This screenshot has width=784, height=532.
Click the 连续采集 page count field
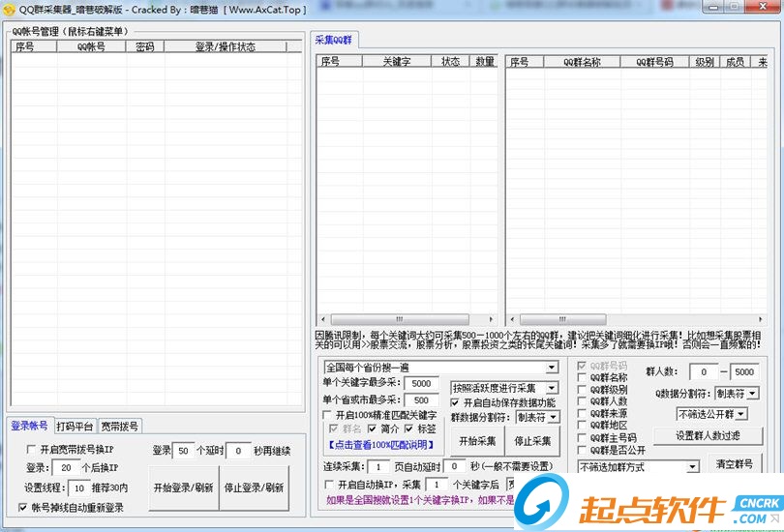378,466
